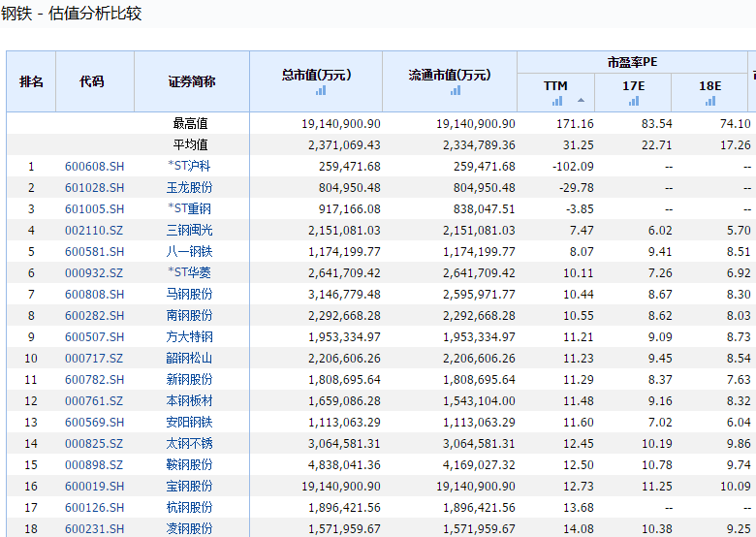This screenshot has height=537, width=756.
Task: Select 安阳钢铁 17E value 7.02
Action: tap(660, 423)
